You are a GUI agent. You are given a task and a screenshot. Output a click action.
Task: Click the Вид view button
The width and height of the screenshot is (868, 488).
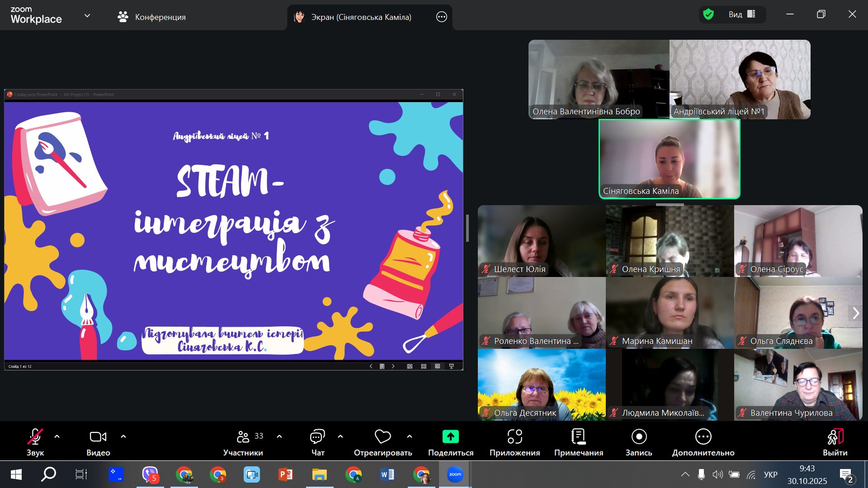(x=741, y=14)
